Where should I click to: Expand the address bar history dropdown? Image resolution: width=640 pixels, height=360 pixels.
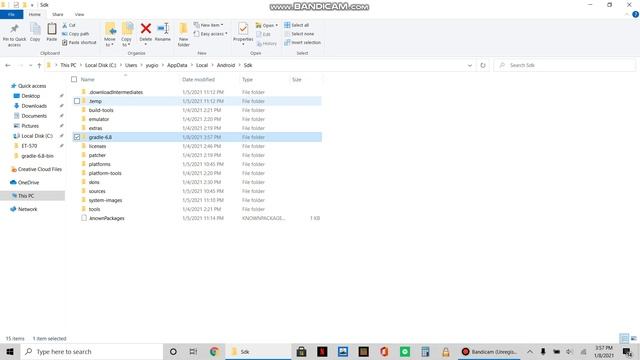point(470,65)
